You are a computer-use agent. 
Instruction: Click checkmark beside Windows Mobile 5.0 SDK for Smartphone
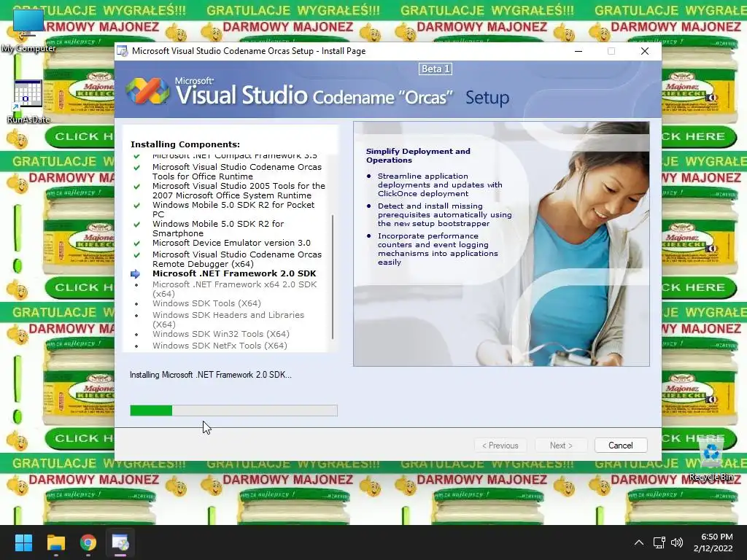(136, 225)
